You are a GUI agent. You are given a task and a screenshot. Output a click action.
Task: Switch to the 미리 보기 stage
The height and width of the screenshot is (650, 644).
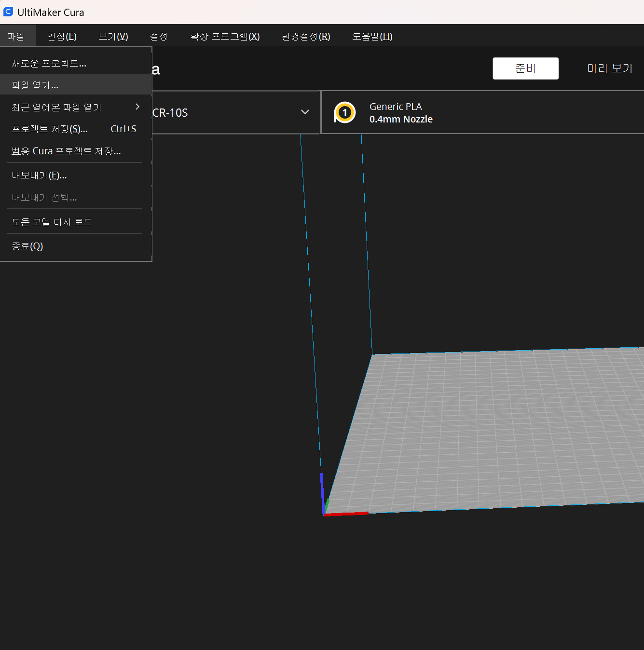click(x=610, y=68)
